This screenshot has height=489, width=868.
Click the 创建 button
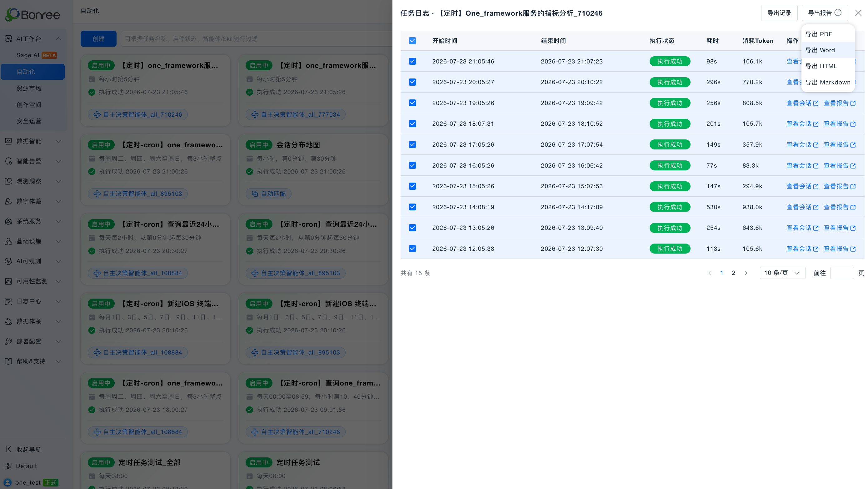pos(98,39)
